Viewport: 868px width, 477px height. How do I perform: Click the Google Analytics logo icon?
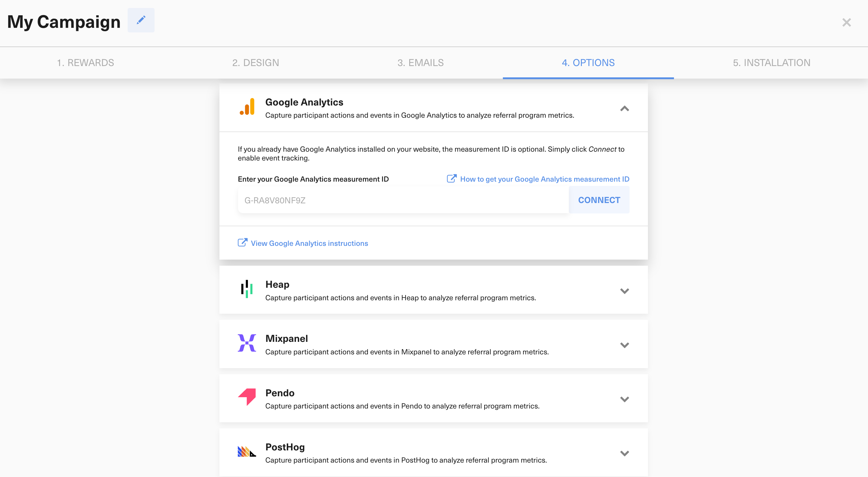[247, 107]
